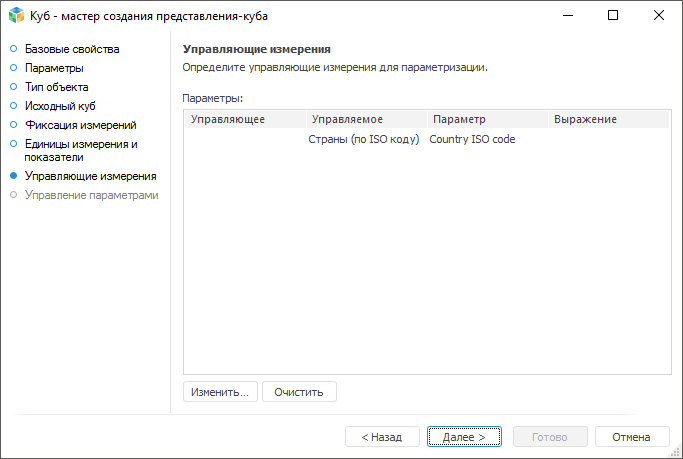Open the Параметры wizard step
683x459 pixels.
click(54, 68)
